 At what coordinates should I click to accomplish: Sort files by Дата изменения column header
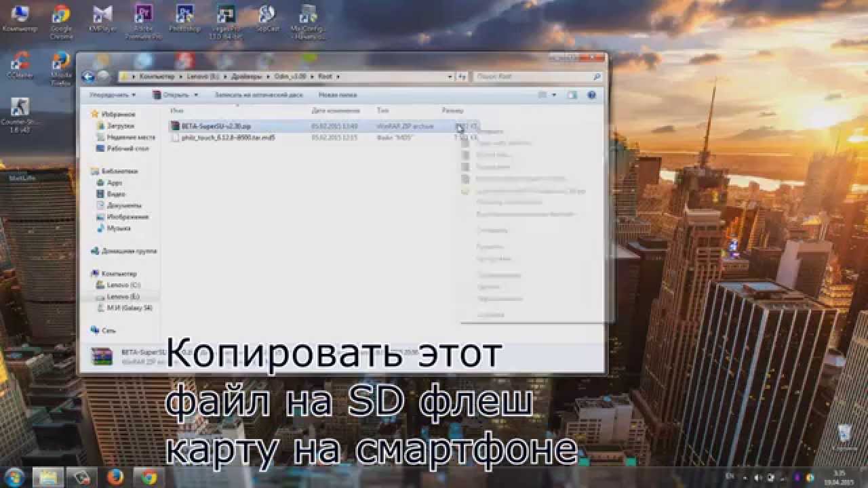[x=335, y=110]
